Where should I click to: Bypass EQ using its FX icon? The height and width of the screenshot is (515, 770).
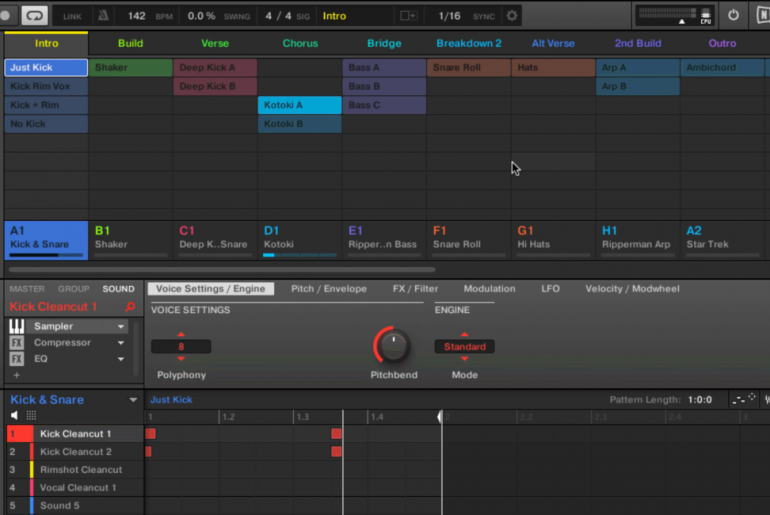pos(17,359)
